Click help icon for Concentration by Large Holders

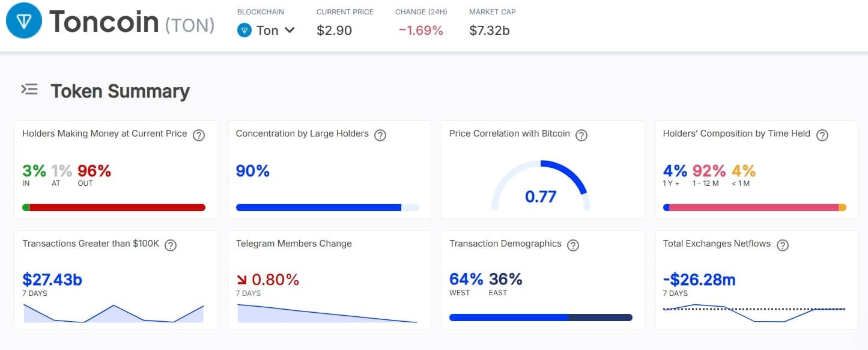coord(380,135)
